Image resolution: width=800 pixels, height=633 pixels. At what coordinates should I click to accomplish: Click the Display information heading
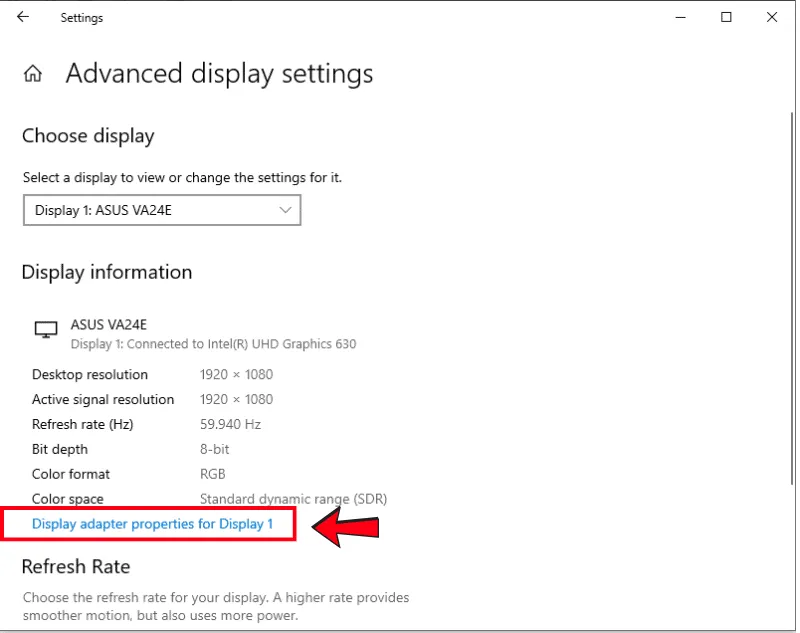coord(108,272)
